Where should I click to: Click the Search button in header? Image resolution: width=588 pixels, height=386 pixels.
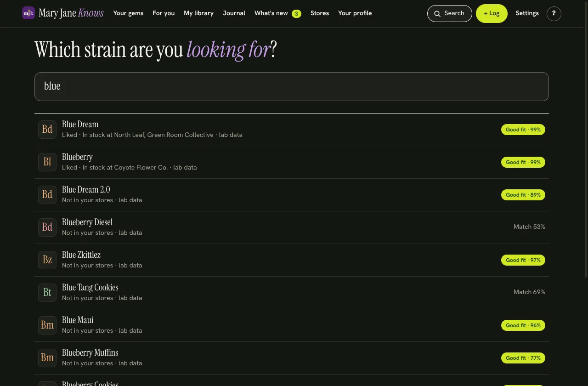(449, 14)
